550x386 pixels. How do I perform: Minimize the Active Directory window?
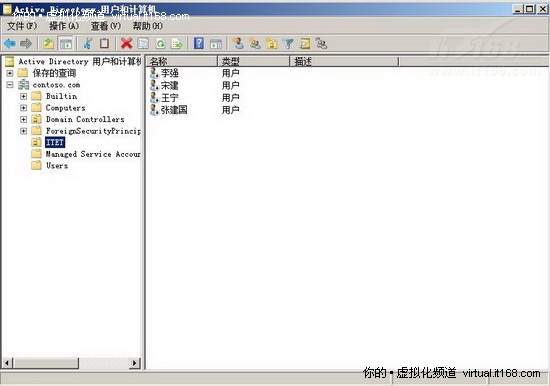pos(518,9)
